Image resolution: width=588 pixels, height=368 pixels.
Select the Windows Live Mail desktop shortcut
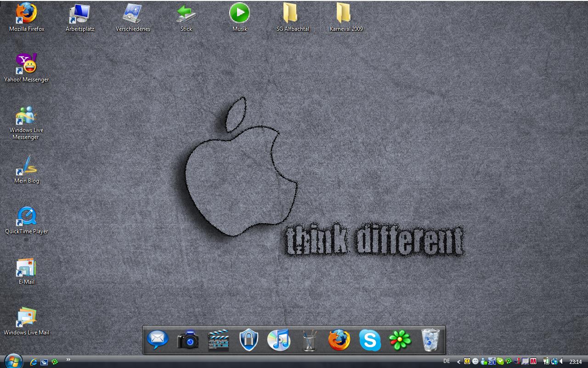point(27,322)
